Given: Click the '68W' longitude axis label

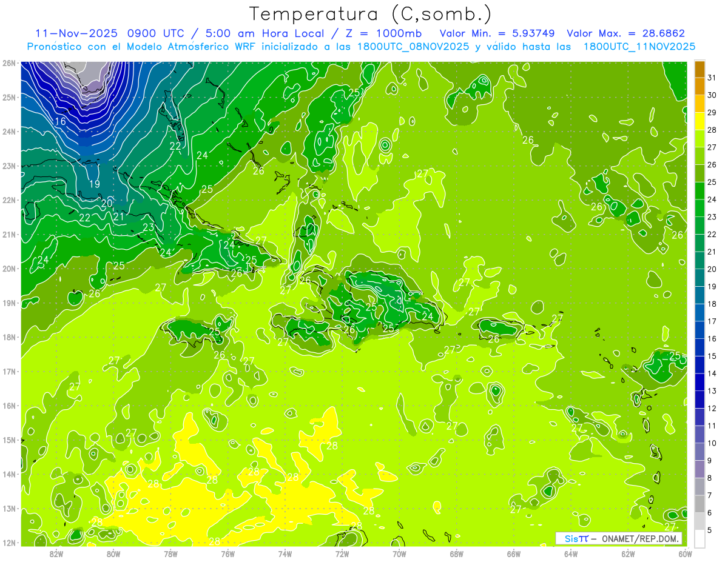Looking at the screenshot, I should pyautogui.click(x=457, y=554).
